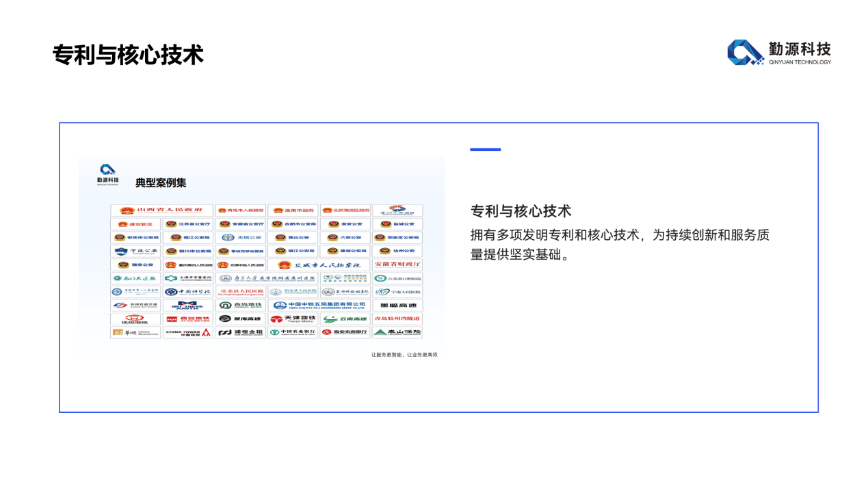Click the 安庆市公安局 logo
The height and width of the screenshot is (488, 868).
point(135,238)
